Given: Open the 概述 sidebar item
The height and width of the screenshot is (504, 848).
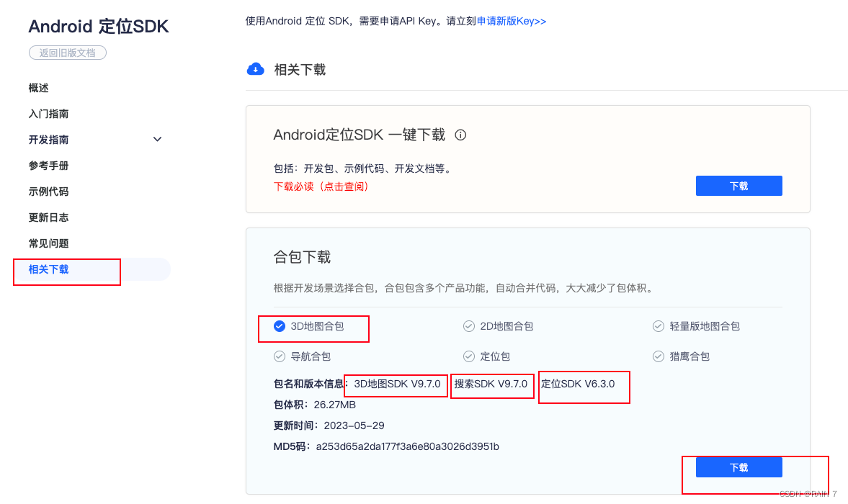Looking at the screenshot, I should click(38, 88).
